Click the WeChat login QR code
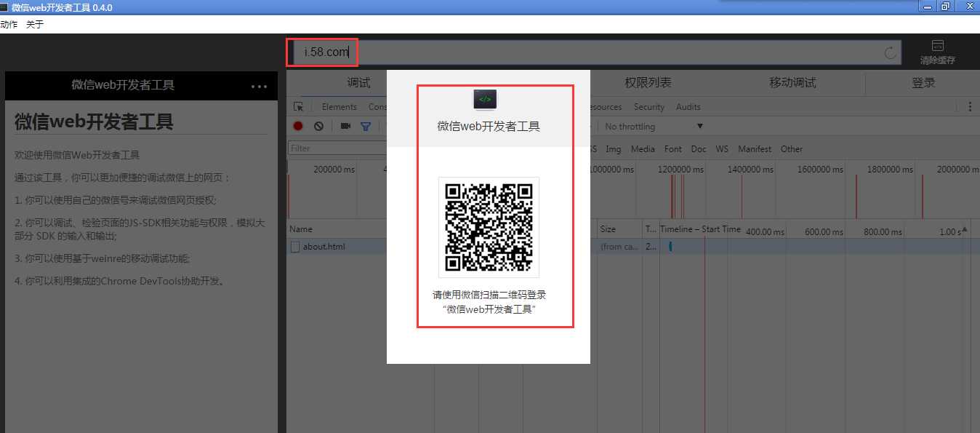This screenshot has width=980, height=433. [489, 227]
